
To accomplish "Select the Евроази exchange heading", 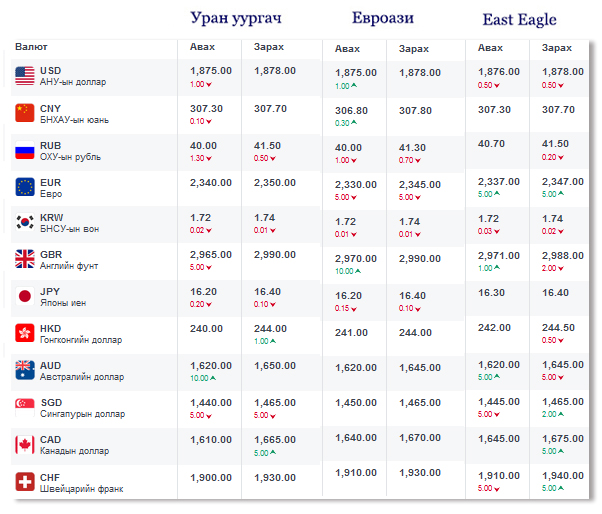I will click(383, 19).
